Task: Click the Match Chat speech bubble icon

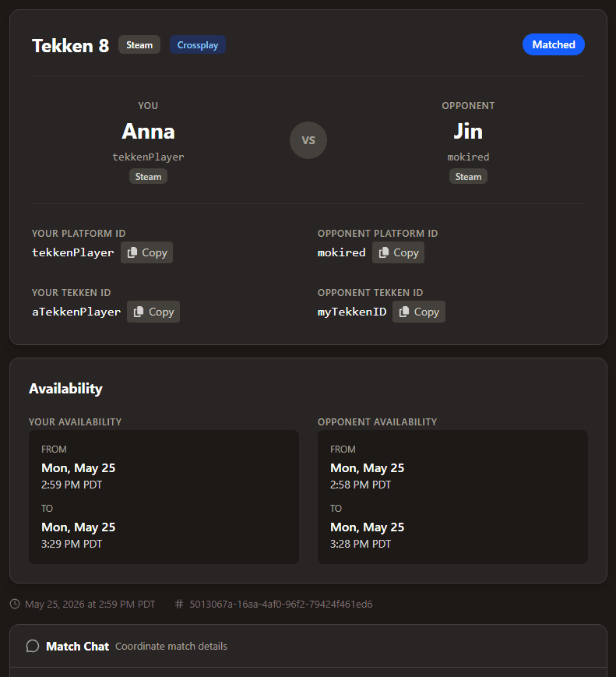Action: (x=33, y=646)
